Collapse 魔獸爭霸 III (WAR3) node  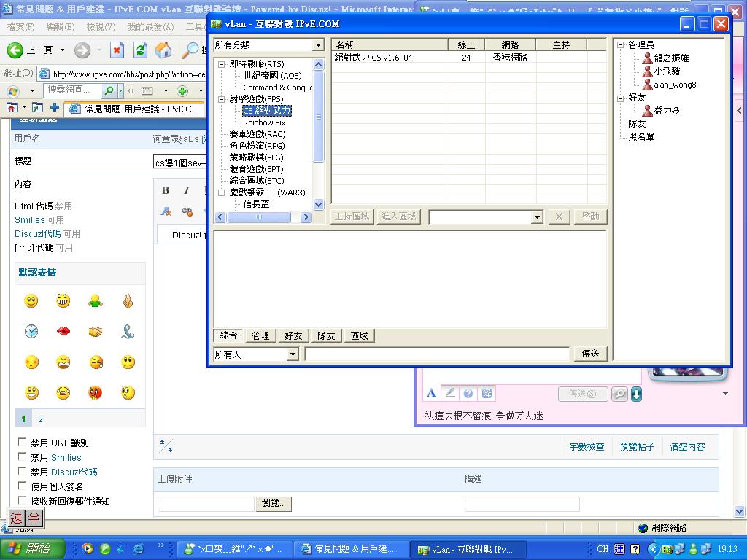(222, 192)
